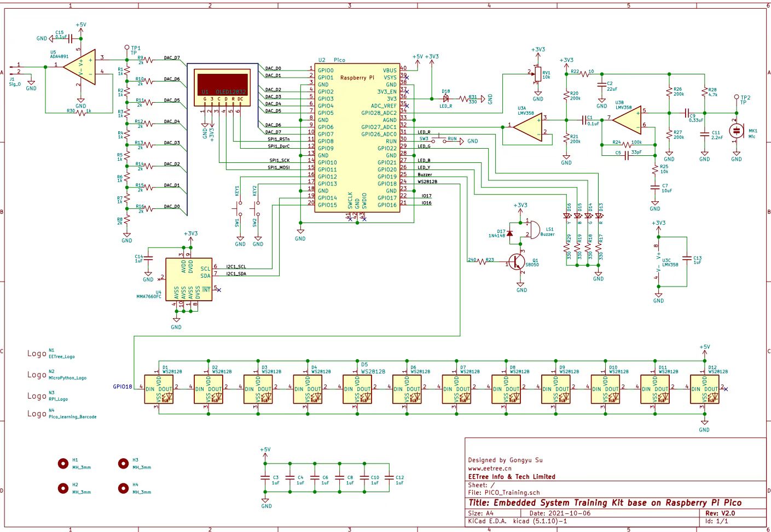Click the SPI1_RSTn net label
The width and height of the screenshot is (771, 532).
(279, 139)
